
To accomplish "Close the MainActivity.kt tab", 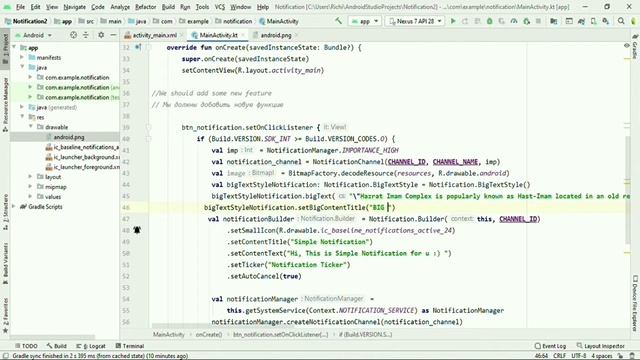I will (x=243, y=35).
